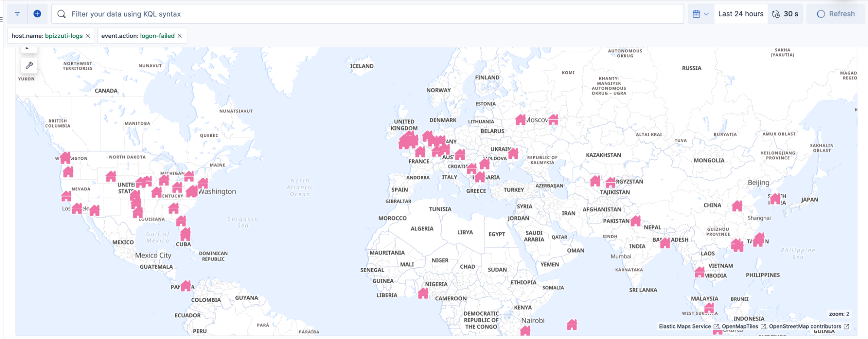The width and height of the screenshot is (868, 339).
Task: Click the Mexico City map label
Action: point(153,255)
